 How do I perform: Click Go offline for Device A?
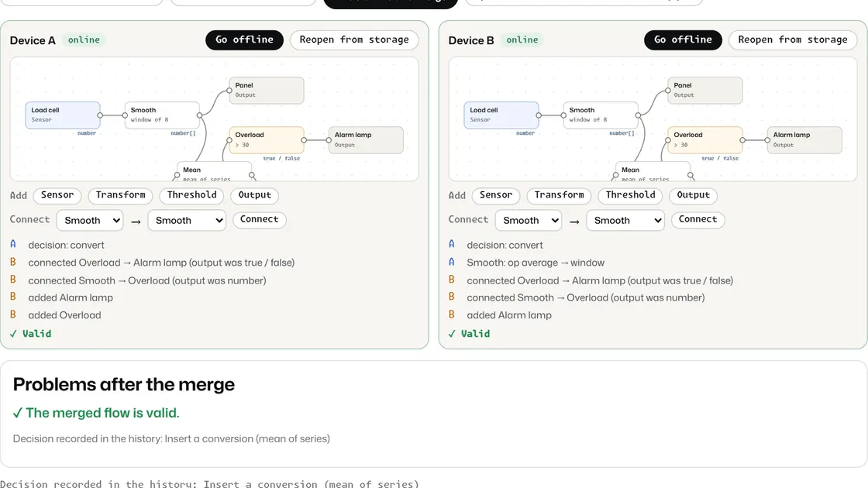click(x=244, y=40)
